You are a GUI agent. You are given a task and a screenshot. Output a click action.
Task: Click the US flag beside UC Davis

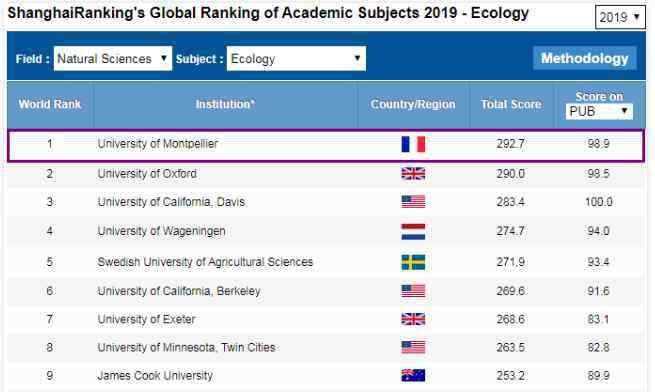click(x=413, y=202)
